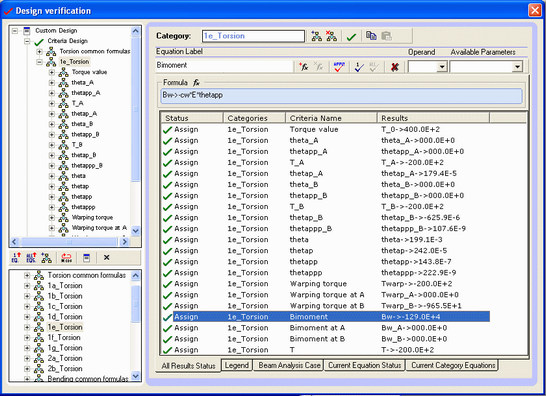Image resolution: width=546 pixels, height=396 pixels.
Task: Click the add equation fx icon with plus
Action: 304,67
